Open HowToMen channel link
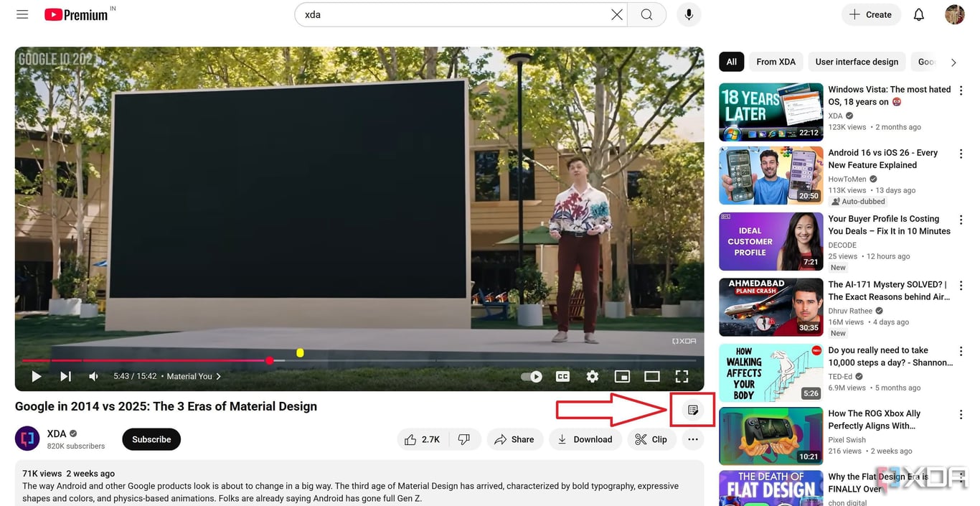Viewport: 980px width, 506px height. click(847, 179)
